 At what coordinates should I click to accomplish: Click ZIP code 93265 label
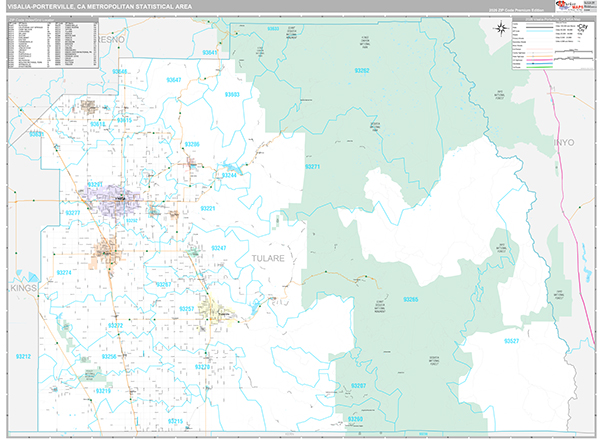coord(411,299)
